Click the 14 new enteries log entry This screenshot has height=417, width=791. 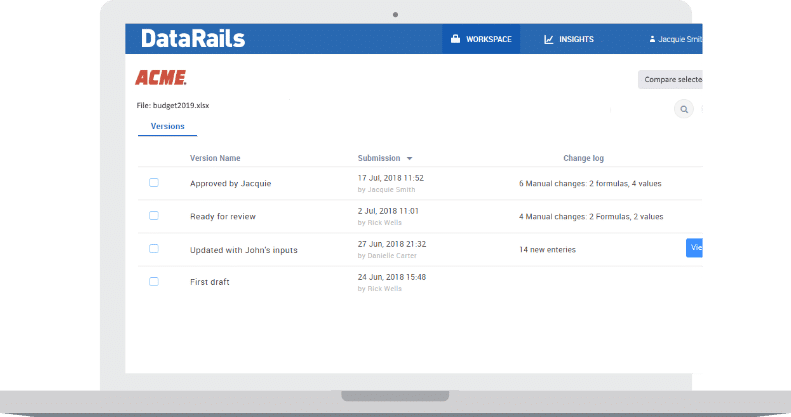pyautogui.click(x=547, y=250)
